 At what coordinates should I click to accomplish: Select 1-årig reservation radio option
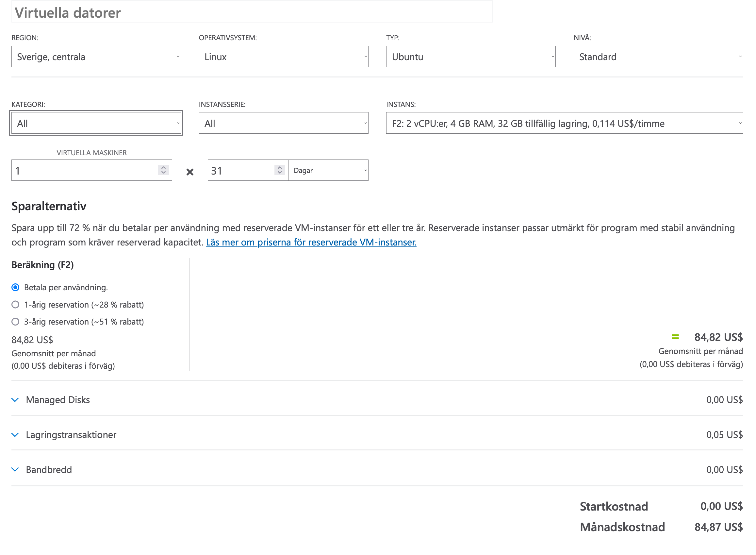(15, 305)
